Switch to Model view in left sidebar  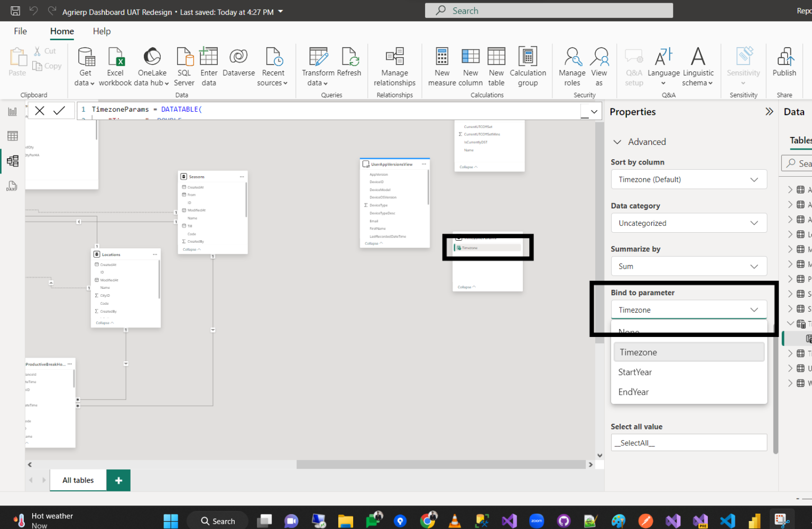click(x=12, y=161)
